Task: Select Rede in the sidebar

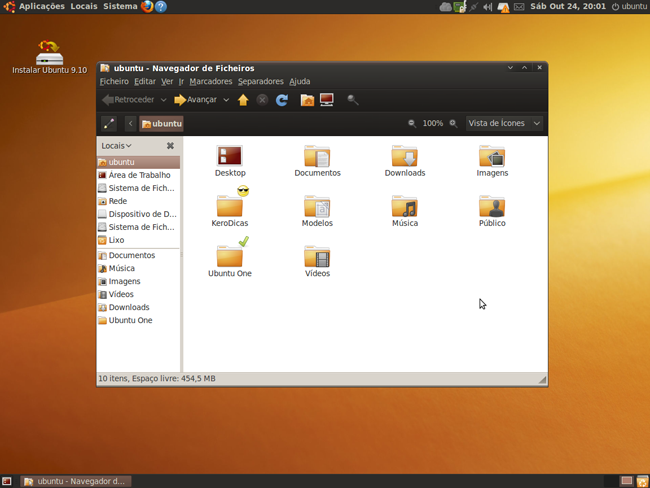Action: [x=138, y=201]
